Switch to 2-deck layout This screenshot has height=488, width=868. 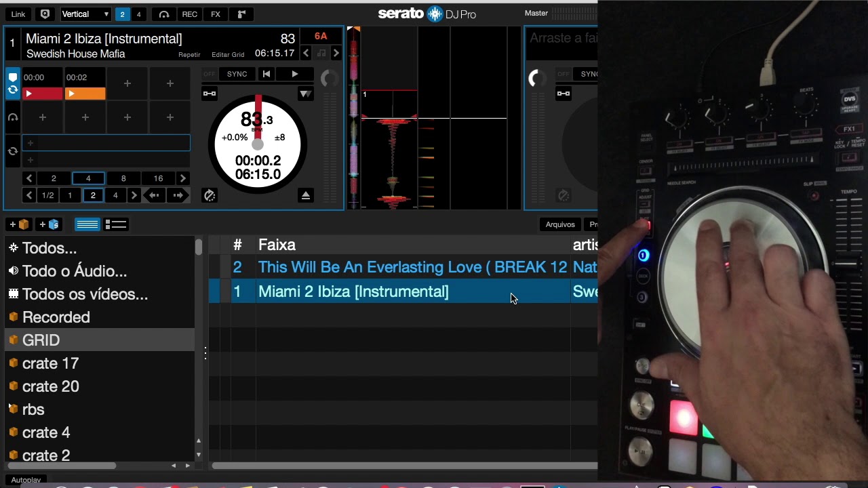pyautogui.click(x=122, y=14)
